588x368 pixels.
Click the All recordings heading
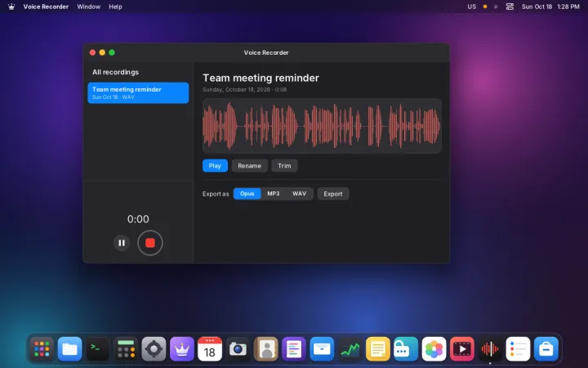click(x=115, y=72)
